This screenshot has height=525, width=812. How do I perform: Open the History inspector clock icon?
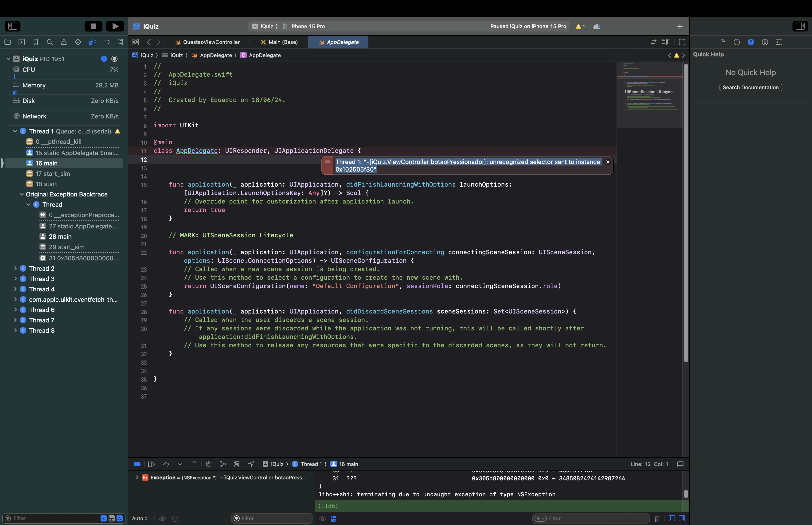[737, 42]
